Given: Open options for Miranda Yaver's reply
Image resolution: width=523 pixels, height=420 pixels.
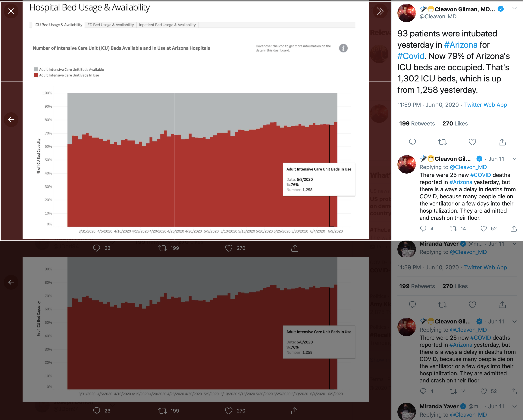Looking at the screenshot, I should (514, 244).
